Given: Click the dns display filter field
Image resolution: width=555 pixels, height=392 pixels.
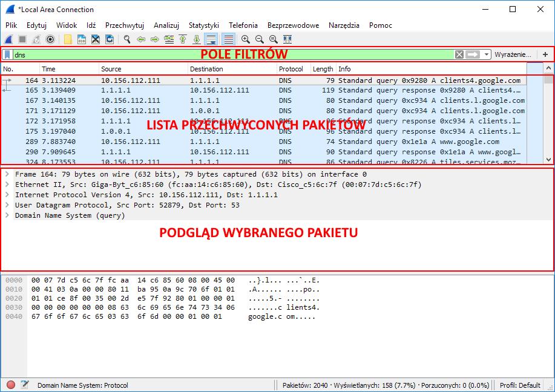Looking at the screenshot, I should 233,54.
